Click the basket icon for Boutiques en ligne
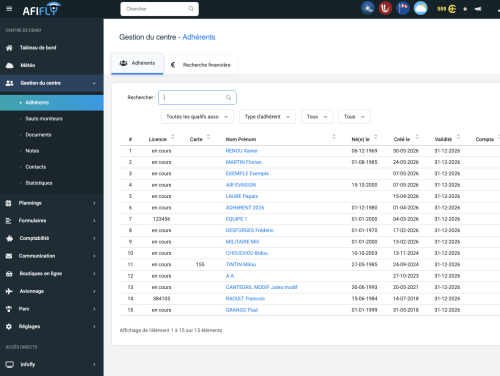Viewport: 500px width, 376px height. pyautogui.click(x=9, y=274)
